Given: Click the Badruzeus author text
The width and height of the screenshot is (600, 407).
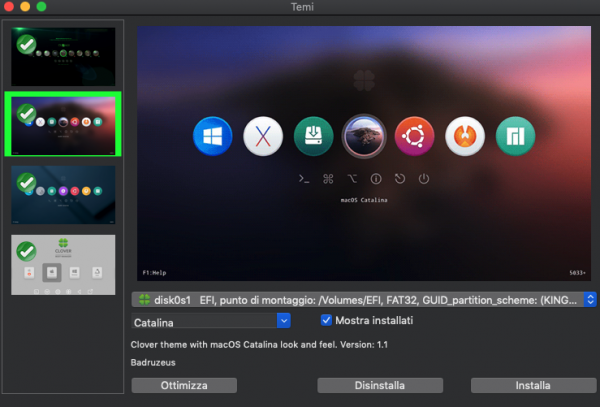Looking at the screenshot, I should [153, 363].
